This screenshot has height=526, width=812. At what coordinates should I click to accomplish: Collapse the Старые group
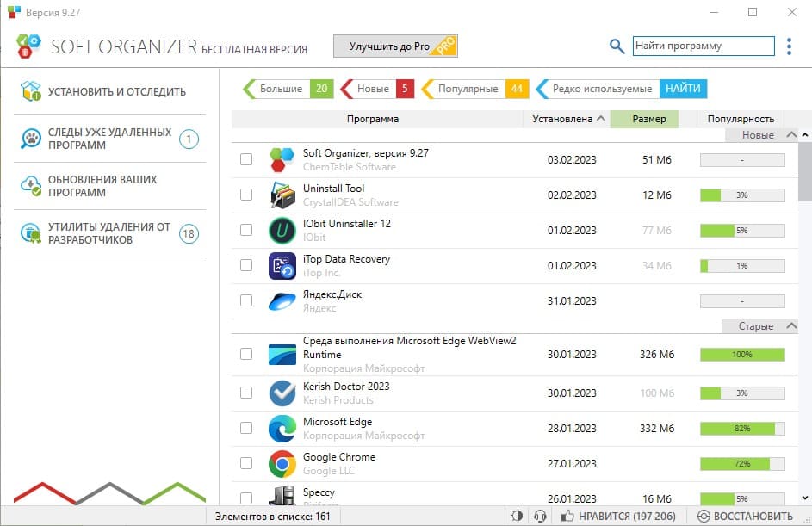point(791,325)
